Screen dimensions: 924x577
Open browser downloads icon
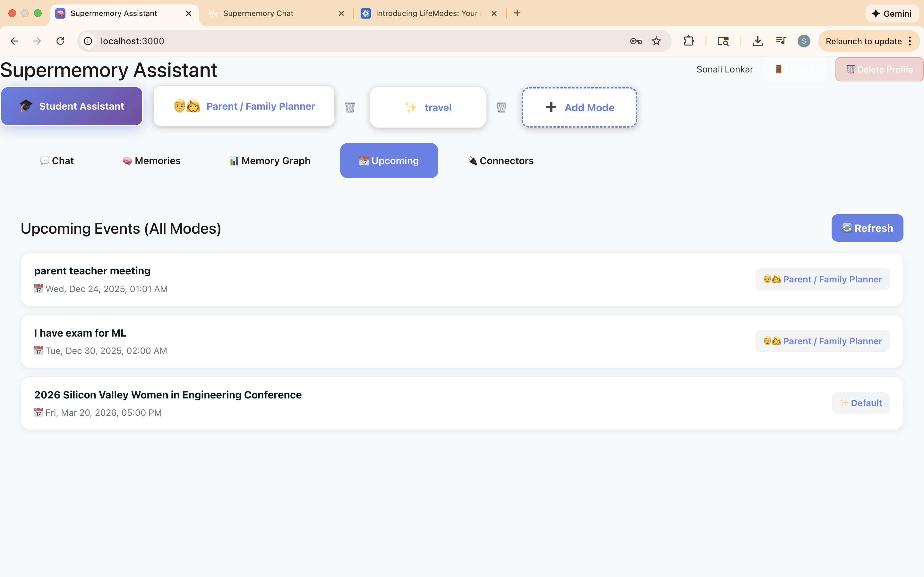tap(757, 41)
